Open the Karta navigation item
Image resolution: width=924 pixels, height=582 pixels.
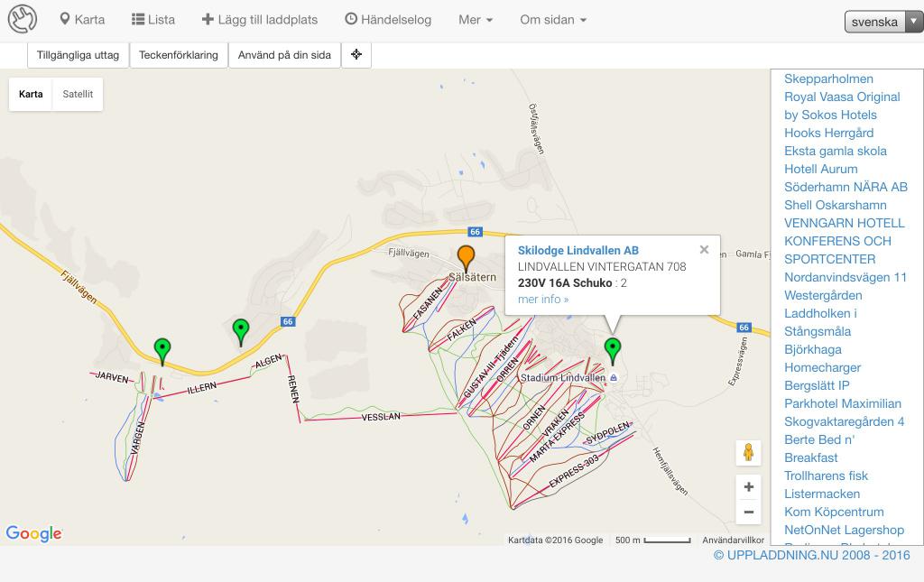(x=82, y=20)
